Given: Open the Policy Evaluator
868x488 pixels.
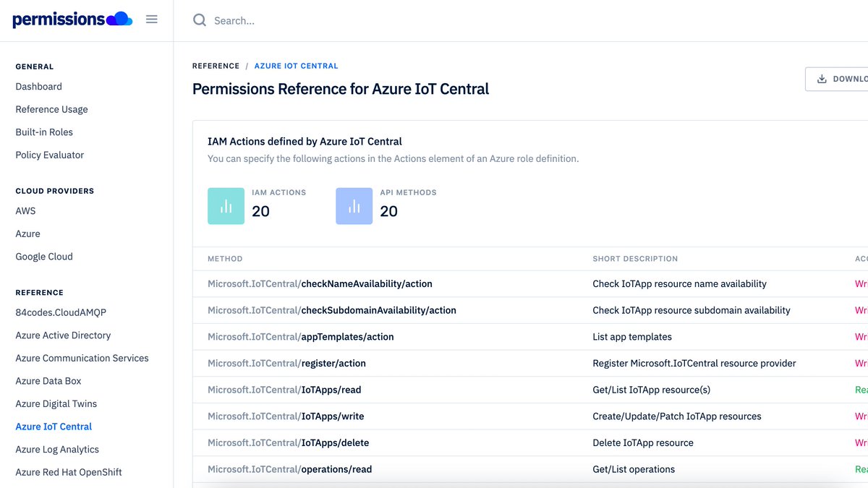Looking at the screenshot, I should 50,155.
